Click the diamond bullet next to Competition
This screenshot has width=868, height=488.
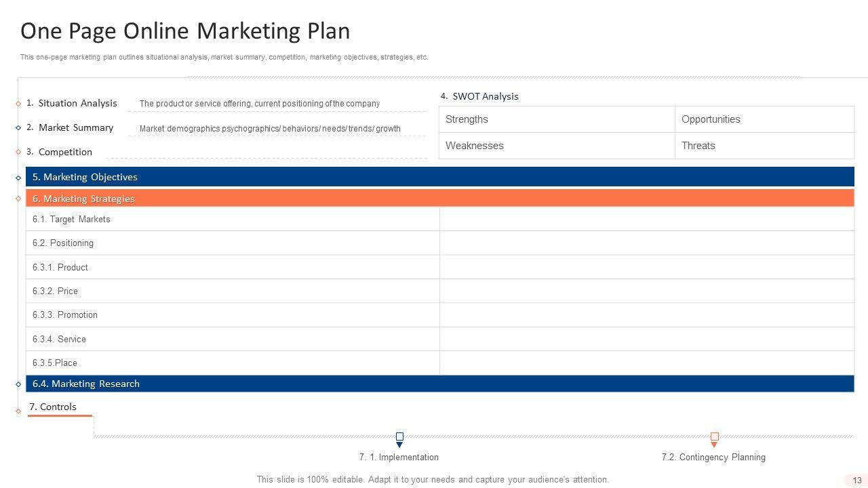click(18, 152)
